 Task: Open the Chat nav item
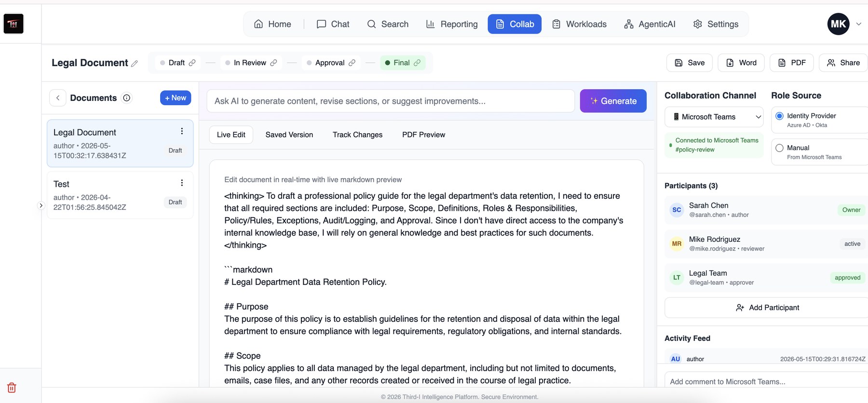point(333,24)
